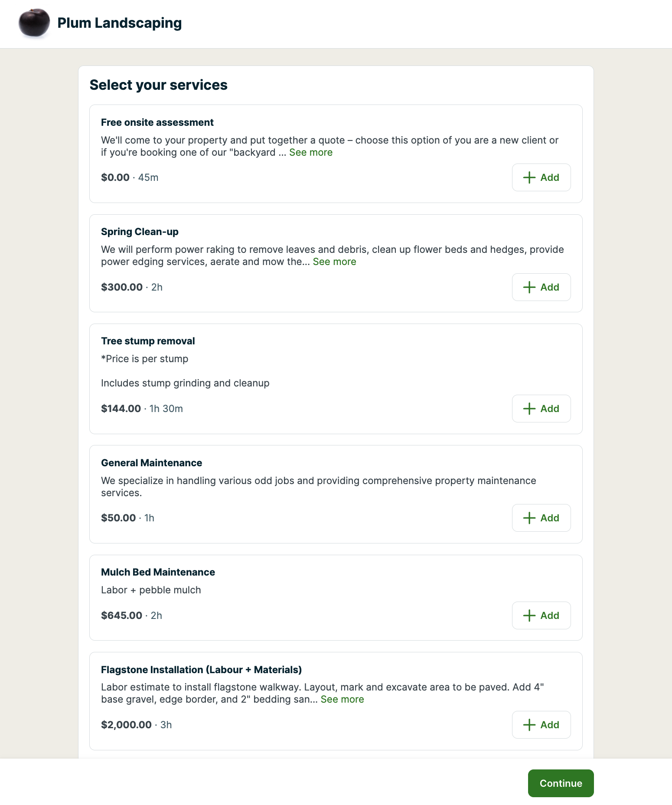Expand the Flagstone Installation description
Screen dimensions: 672x805
343,699
